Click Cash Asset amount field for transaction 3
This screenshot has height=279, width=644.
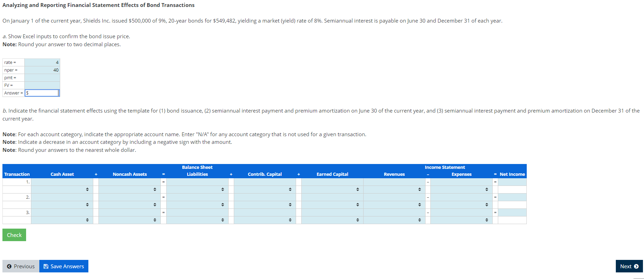click(62, 212)
